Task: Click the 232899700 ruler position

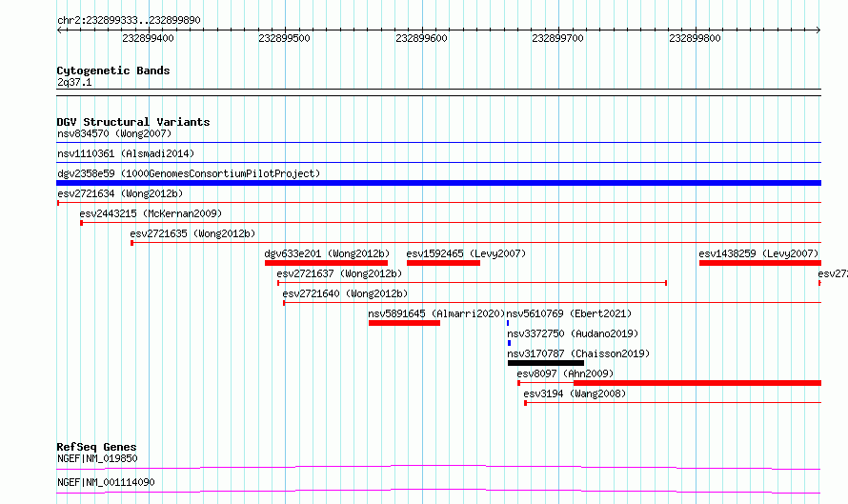Action: pos(558,38)
